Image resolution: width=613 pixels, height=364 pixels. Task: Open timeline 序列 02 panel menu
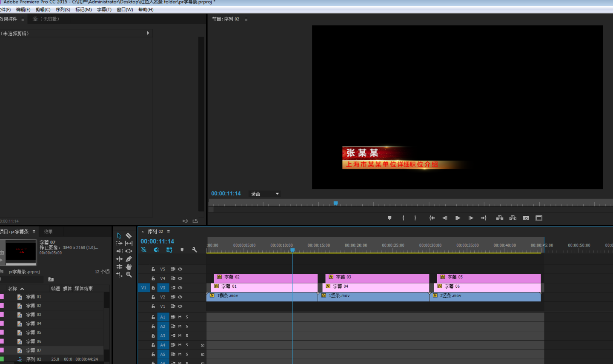pos(169,232)
